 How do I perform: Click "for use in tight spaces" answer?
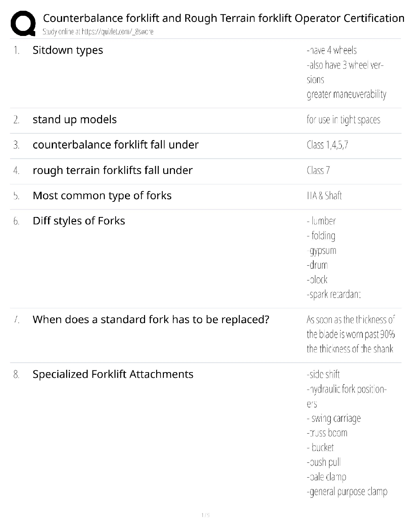pos(343,120)
